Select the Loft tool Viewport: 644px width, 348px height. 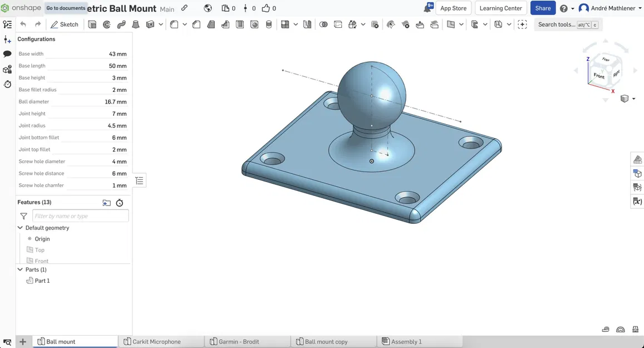(135, 24)
